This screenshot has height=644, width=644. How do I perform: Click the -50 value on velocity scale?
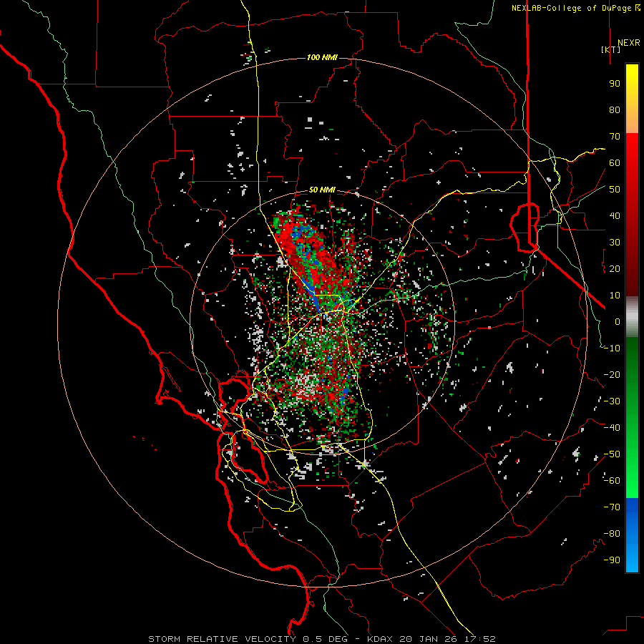pos(612,454)
